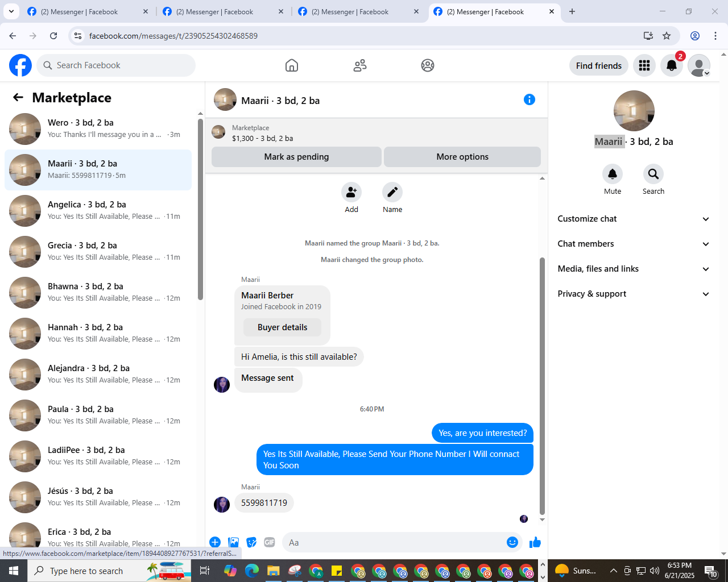The width and height of the screenshot is (728, 582).
Task: Open conversation information icon
Action: click(x=530, y=99)
